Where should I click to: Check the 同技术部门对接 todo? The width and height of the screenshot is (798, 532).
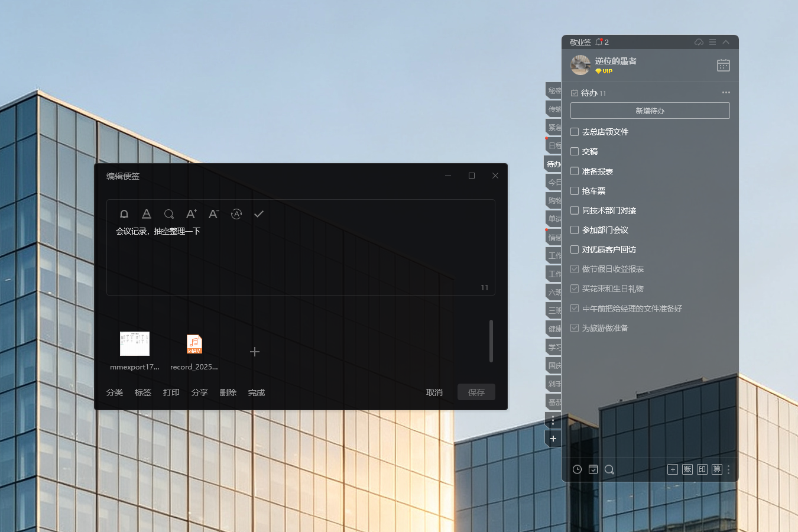pos(575,210)
